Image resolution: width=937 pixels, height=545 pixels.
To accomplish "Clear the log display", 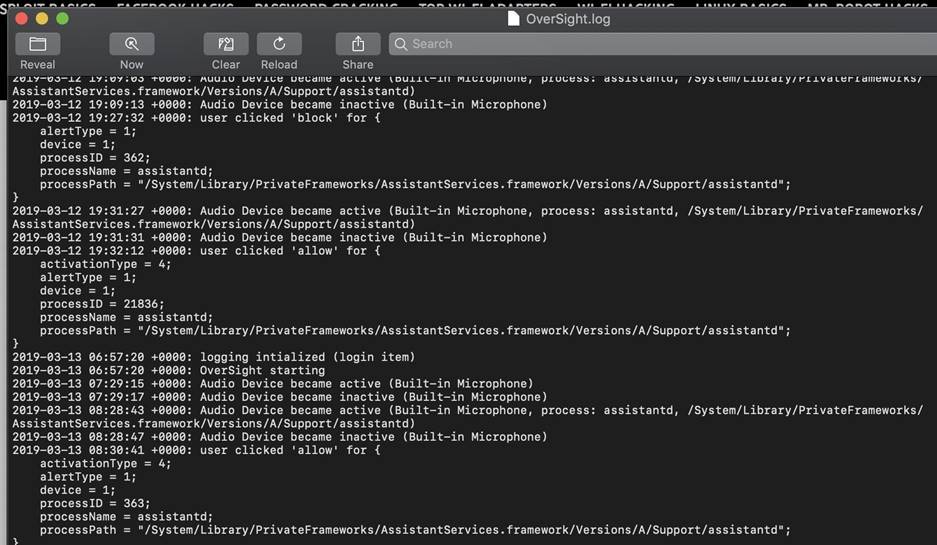I will tap(226, 44).
